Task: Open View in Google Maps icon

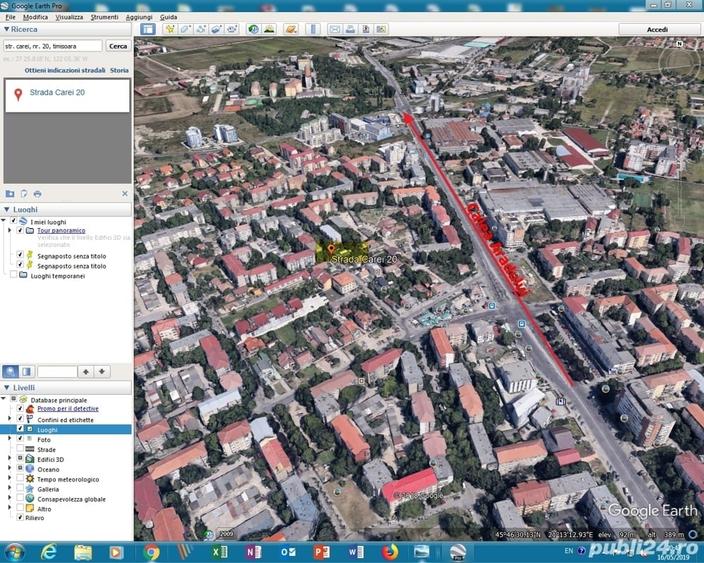Action: pos(381,29)
